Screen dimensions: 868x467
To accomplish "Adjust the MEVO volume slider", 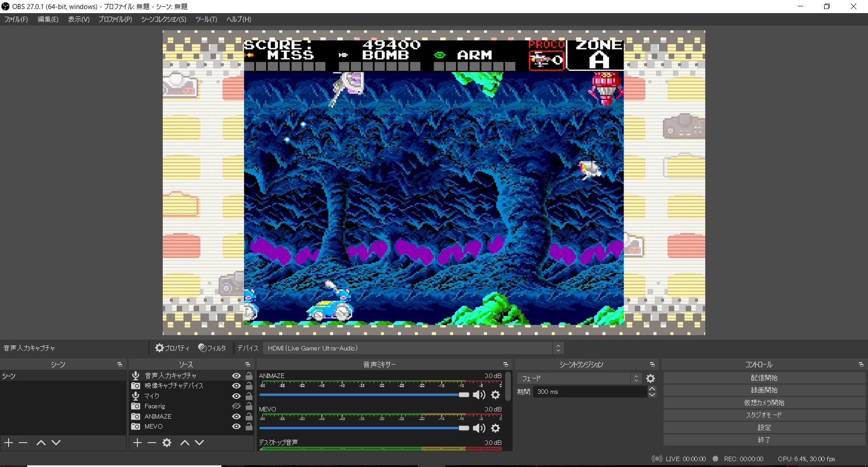I will 364,428.
